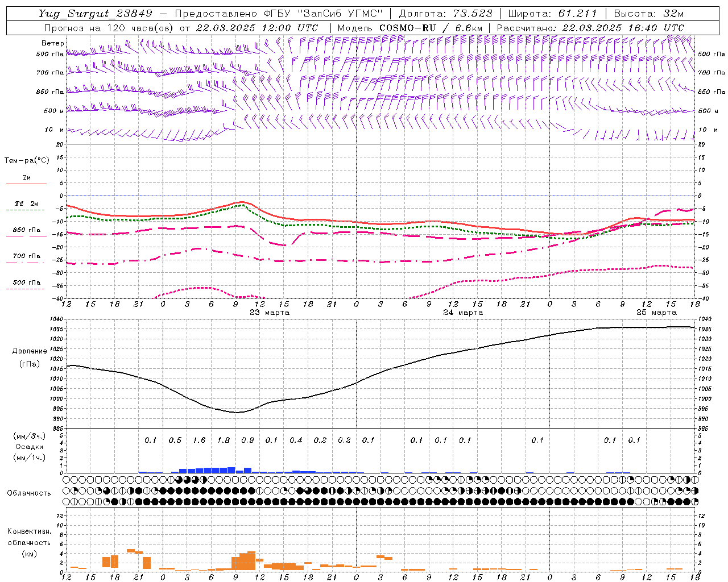728x582 pixels.
Task: Click the 1.6 precipitation value
Action: point(199,440)
